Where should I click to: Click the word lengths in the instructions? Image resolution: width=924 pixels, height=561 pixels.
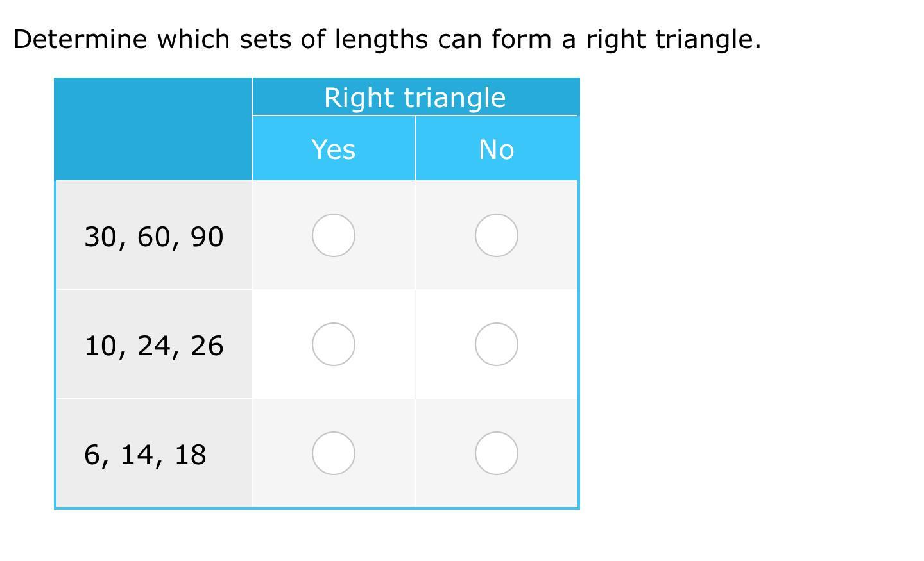[381, 39]
